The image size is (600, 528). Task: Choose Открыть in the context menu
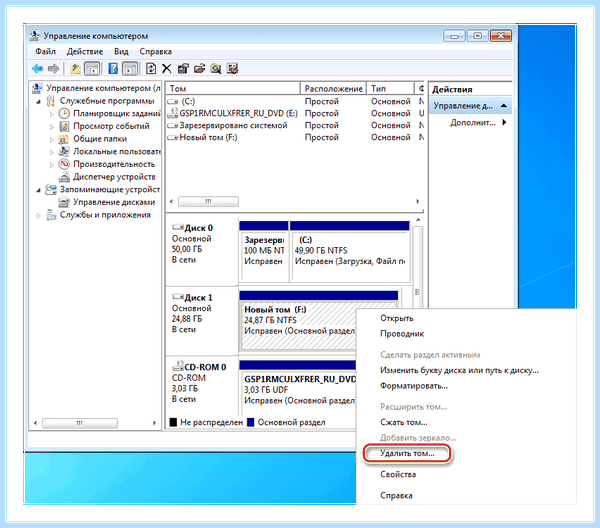coord(396,318)
